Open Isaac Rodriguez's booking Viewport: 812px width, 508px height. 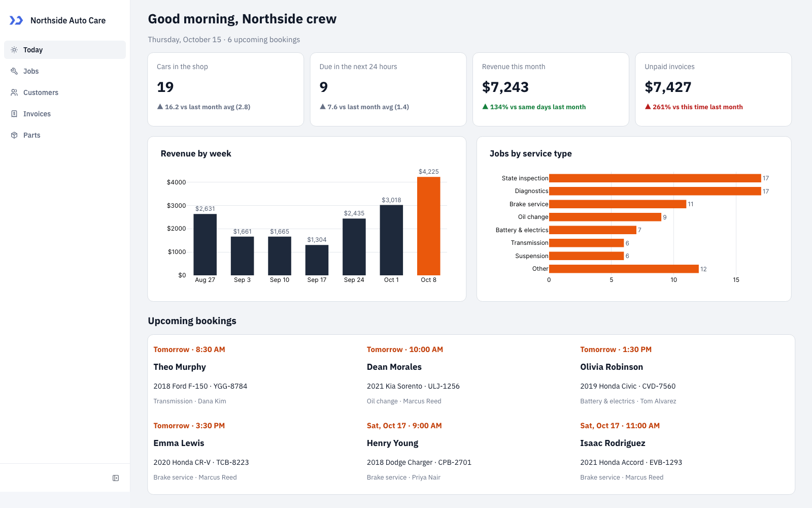coord(684,452)
